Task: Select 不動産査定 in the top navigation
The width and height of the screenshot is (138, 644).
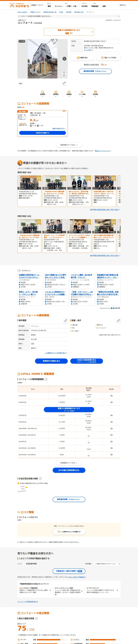Action: coord(95,6)
